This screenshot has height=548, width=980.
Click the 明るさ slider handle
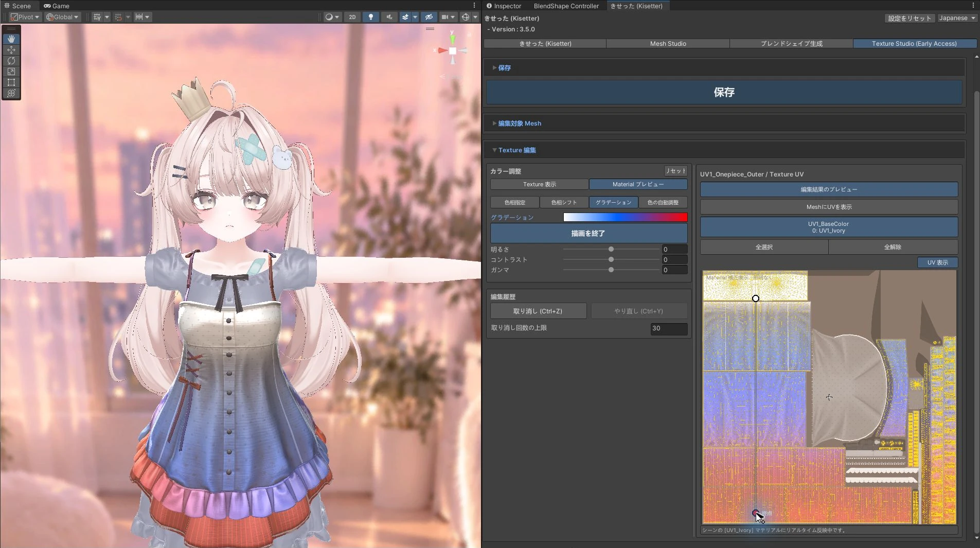[x=611, y=250]
